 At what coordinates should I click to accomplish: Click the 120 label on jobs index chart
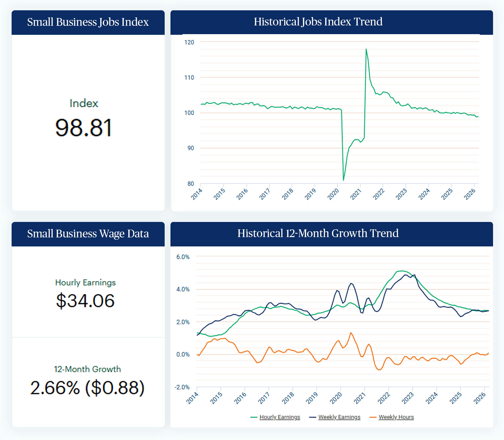tap(189, 42)
